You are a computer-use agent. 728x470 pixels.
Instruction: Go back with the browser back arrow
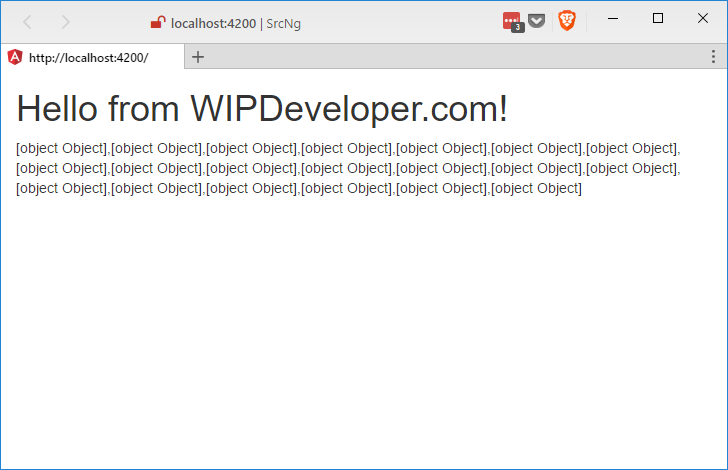(x=27, y=22)
